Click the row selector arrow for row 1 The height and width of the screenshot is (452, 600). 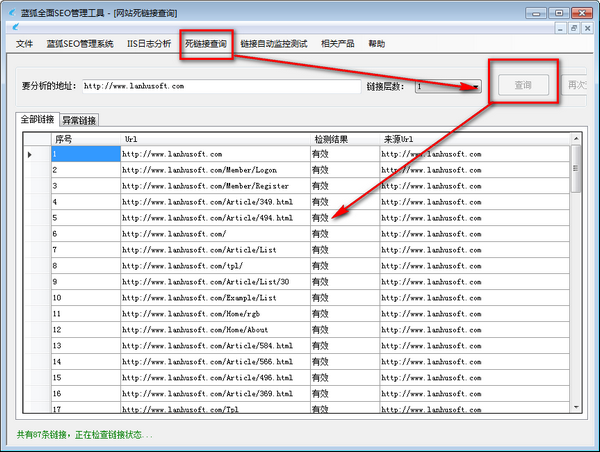pos(29,154)
